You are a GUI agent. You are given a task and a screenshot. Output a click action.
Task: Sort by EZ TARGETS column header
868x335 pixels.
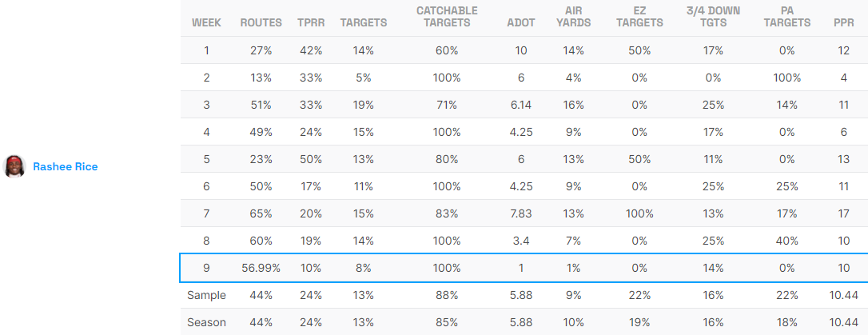[x=639, y=17]
